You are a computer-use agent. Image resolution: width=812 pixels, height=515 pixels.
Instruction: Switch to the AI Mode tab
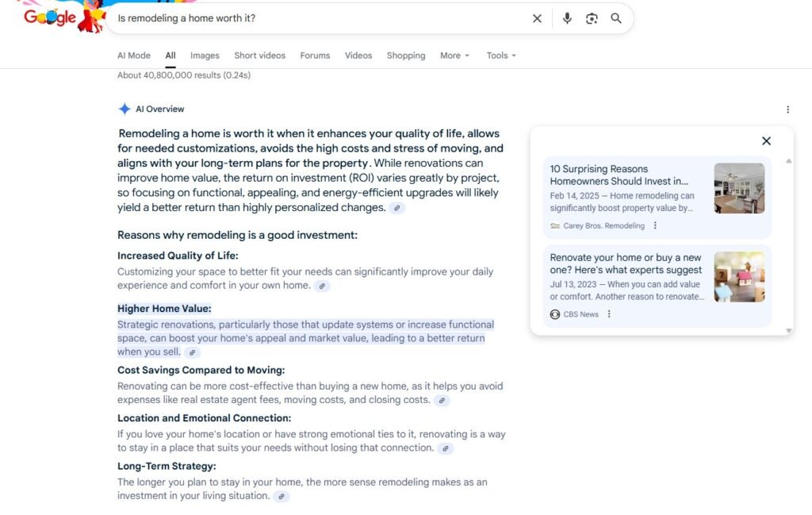pyautogui.click(x=134, y=56)
